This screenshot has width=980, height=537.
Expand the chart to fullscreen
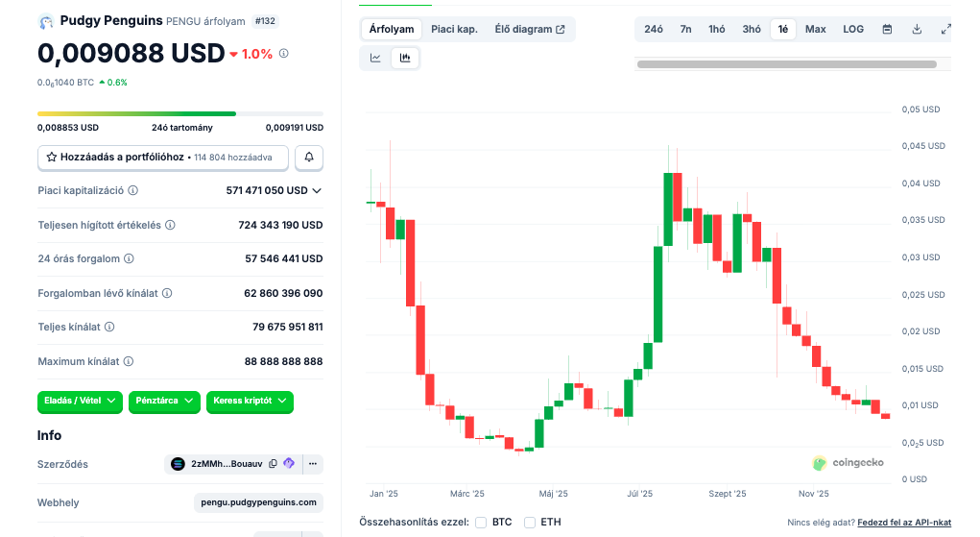[x=945, y=29]
